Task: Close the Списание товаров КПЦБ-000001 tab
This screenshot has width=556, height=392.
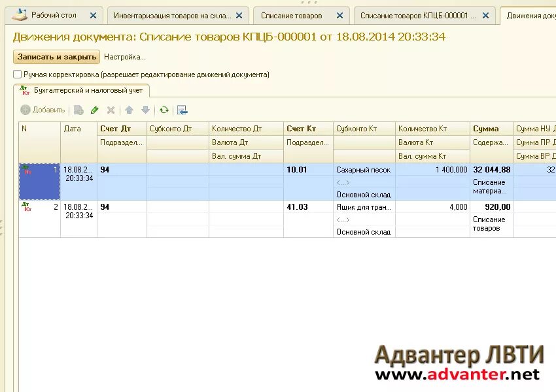Action: point(486,16)
